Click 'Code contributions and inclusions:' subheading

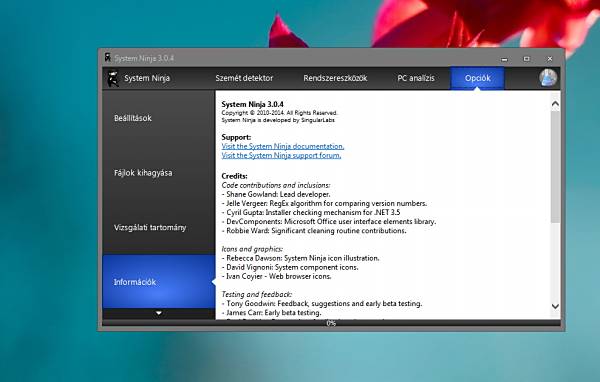[276, 185]
